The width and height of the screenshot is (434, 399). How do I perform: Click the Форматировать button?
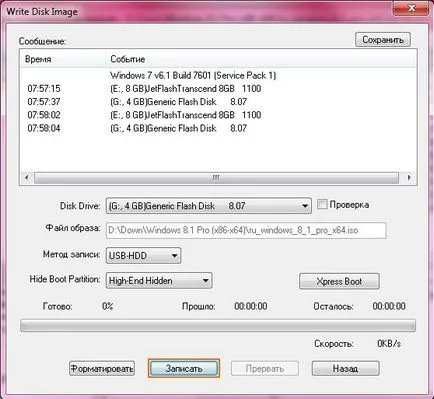[102, 368]
